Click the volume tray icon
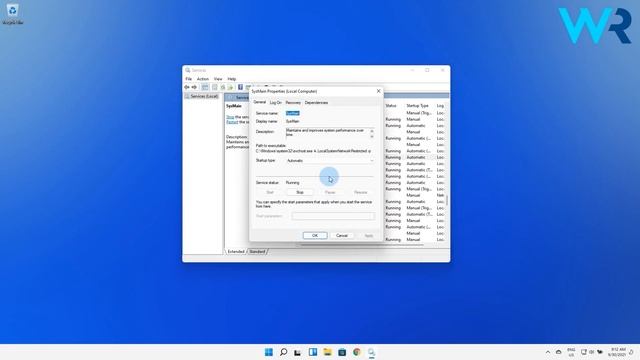The image size is (640, 360). [x=591, y=352]
